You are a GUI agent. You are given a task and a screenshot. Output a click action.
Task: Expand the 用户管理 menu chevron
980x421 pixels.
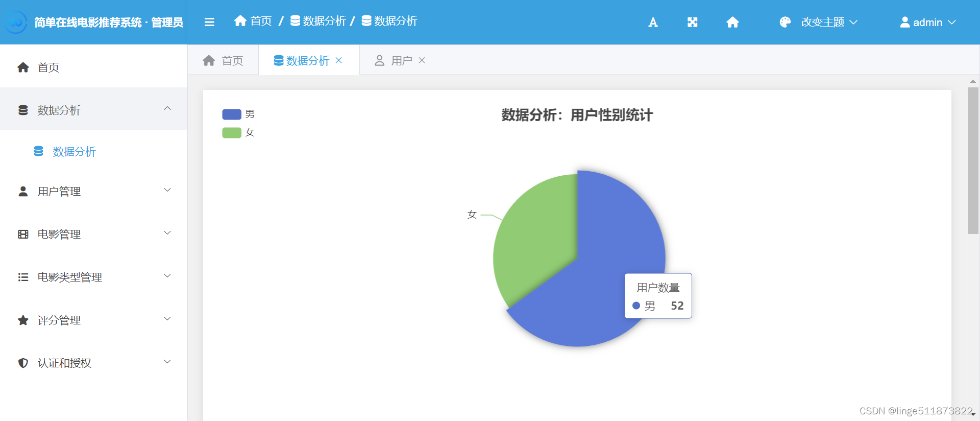click(167, 190)
